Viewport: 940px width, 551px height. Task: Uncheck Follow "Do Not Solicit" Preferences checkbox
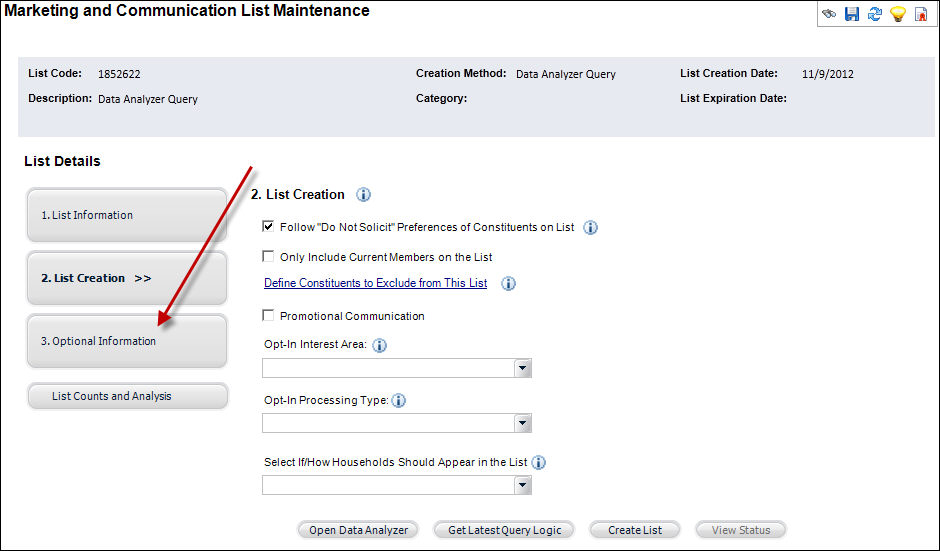268,227
